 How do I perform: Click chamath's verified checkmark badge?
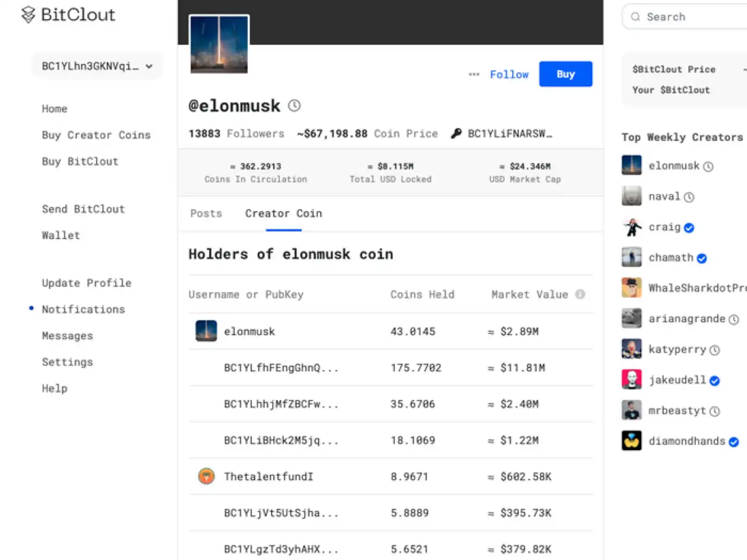pos(702,259)
